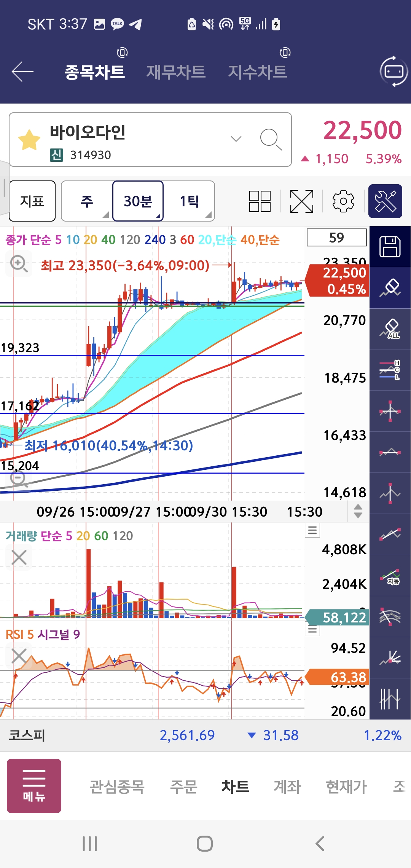This screenshot has height=868, width=411.
Task: Tap the price axis 22,500 0.45% label
Action: (x=338, y=281)
